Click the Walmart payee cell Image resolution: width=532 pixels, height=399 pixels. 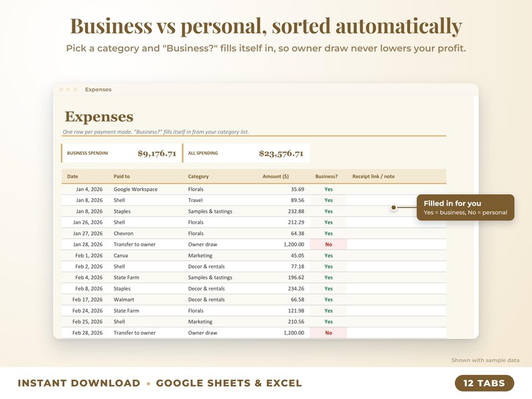pos(123,300)
